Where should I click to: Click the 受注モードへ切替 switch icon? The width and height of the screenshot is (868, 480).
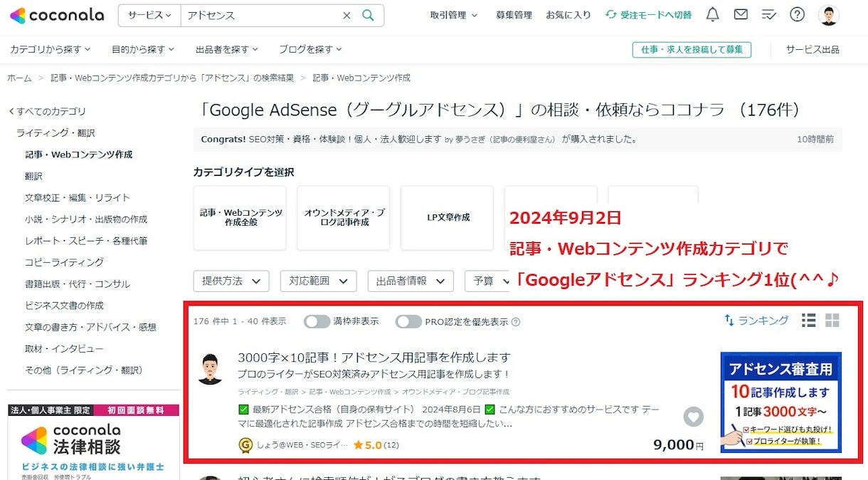click(611, 15)
